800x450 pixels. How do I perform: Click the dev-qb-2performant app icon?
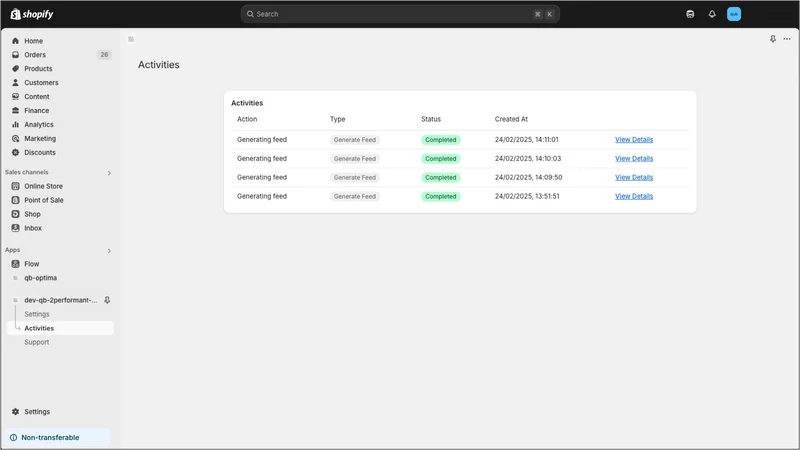coord(15,300)
